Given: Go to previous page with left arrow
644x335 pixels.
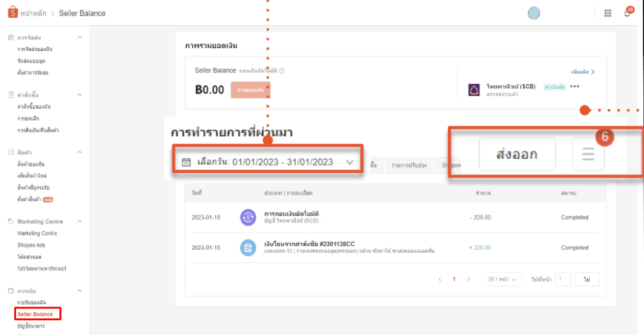Looking at the screenshot, I should coord(440,279).
